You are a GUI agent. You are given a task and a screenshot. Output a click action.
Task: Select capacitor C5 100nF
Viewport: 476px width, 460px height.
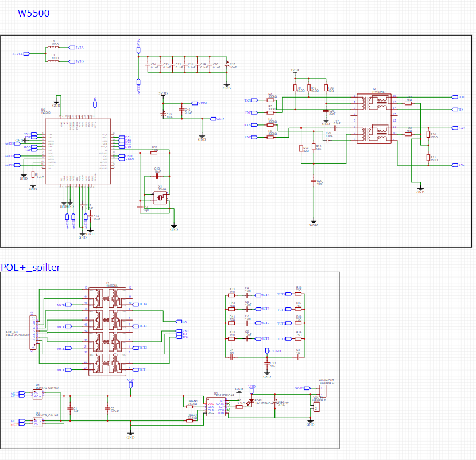(107, 408)
